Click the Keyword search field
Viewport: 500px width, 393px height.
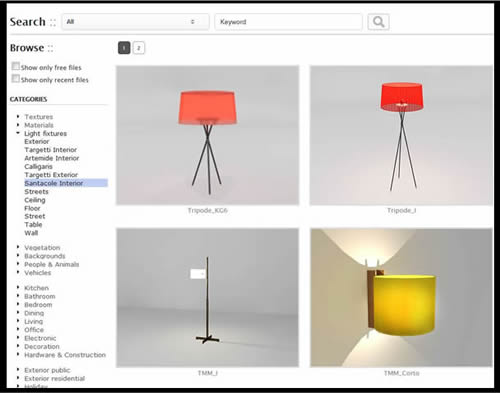pyautogui.click(x=288, y=22)
